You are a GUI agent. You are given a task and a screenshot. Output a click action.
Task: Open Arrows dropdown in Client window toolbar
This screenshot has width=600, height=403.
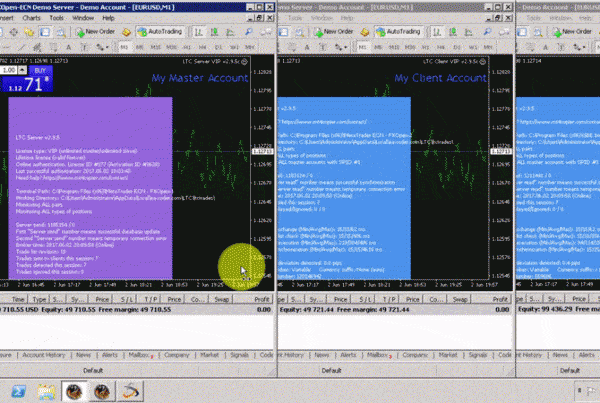pos(340,47)
